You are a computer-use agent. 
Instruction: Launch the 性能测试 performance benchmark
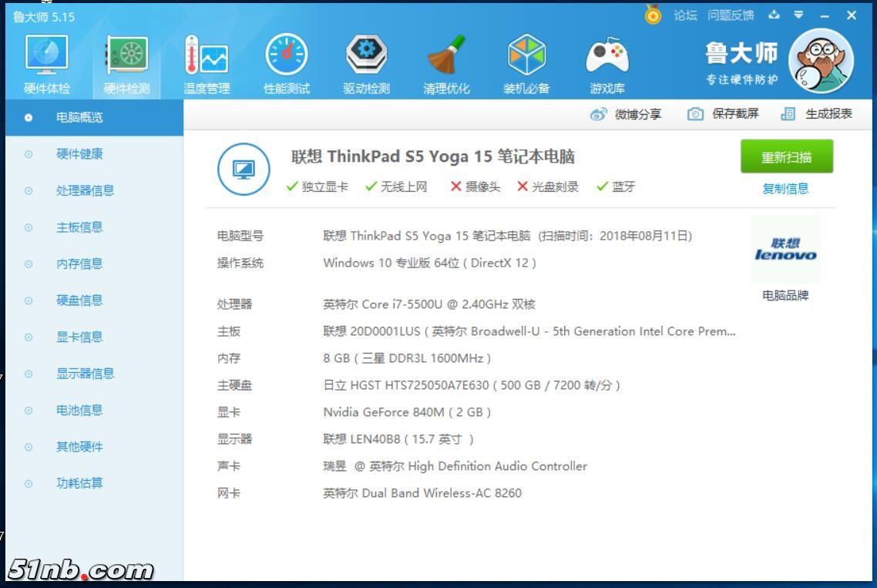286,62
